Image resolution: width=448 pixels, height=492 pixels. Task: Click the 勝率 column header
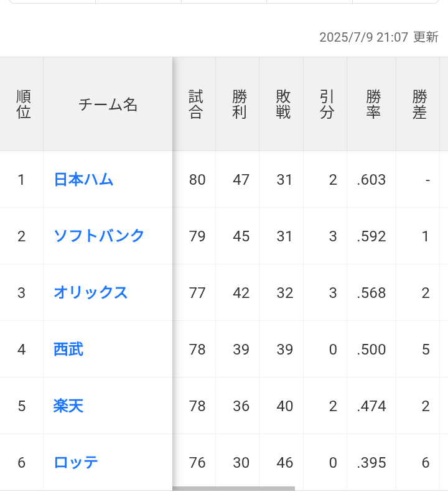coord(371,104)
